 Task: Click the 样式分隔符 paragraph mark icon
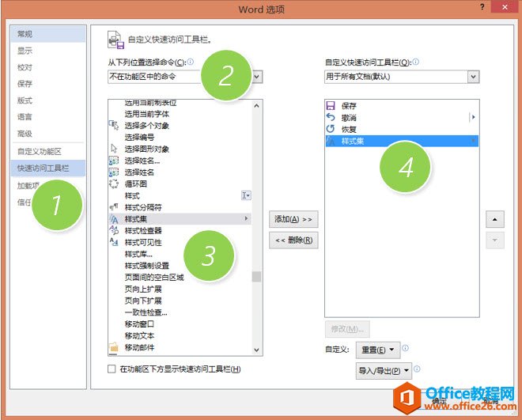point(114,207)
